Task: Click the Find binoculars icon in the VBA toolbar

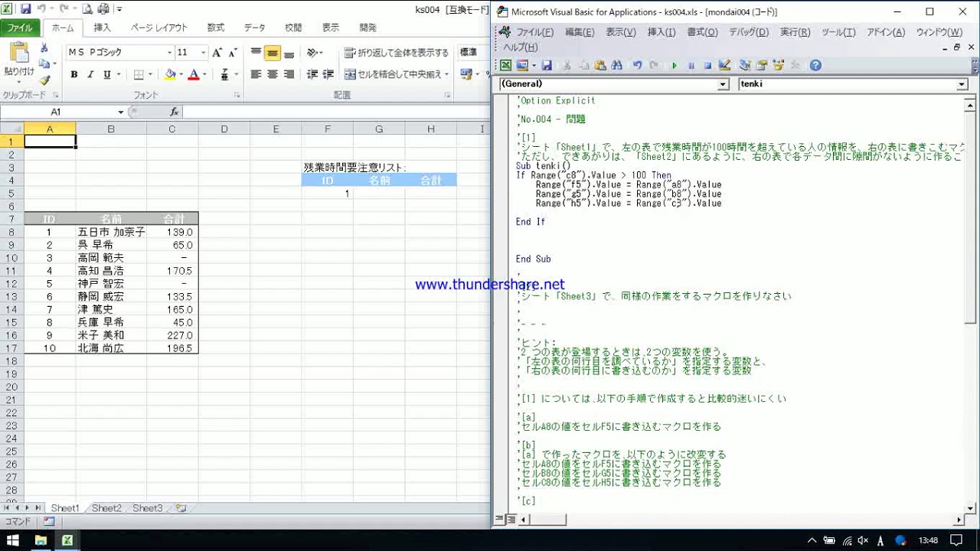Action: 616,66
